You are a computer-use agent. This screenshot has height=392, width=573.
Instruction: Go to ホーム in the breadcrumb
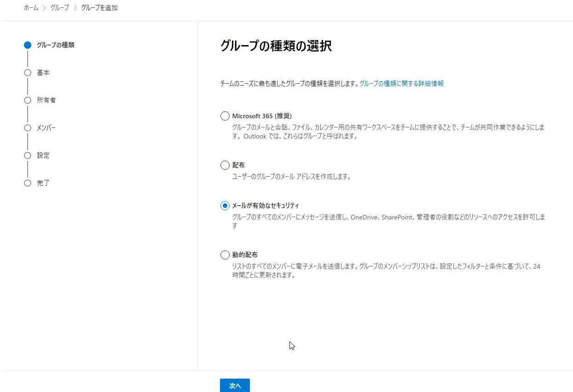(31, 8)
